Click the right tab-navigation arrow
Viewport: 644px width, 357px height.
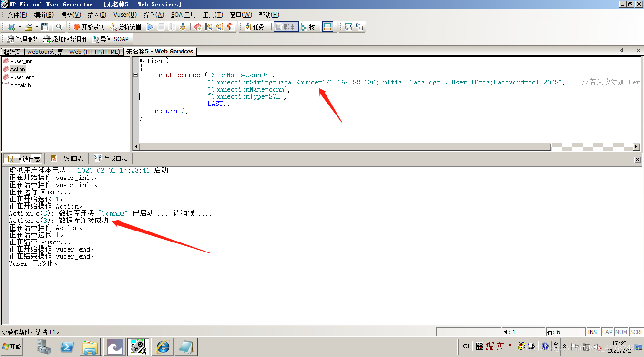[x=629, y=50]
